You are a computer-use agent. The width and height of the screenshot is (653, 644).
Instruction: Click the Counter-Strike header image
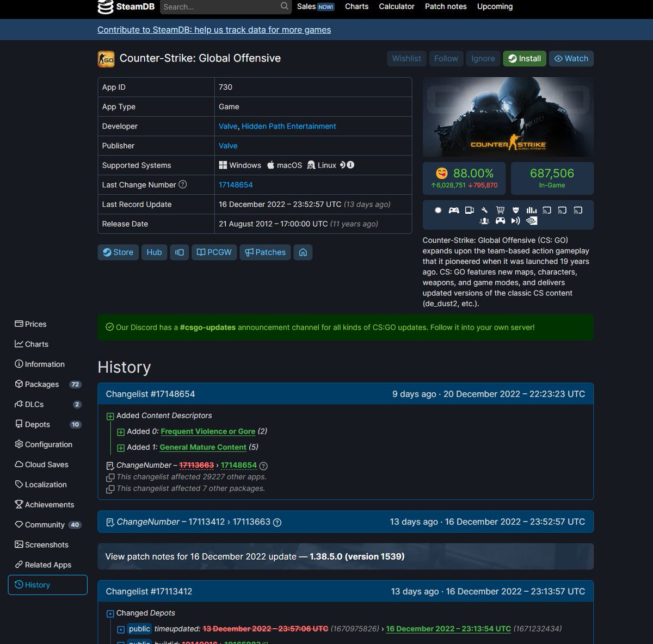click(508, 117)
